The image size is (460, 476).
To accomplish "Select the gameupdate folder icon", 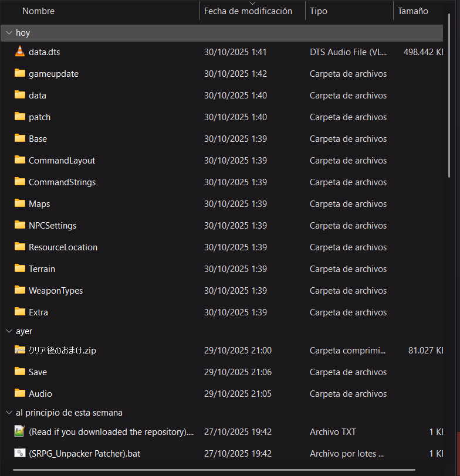I will pyautogui.click(x=20, y=73).
